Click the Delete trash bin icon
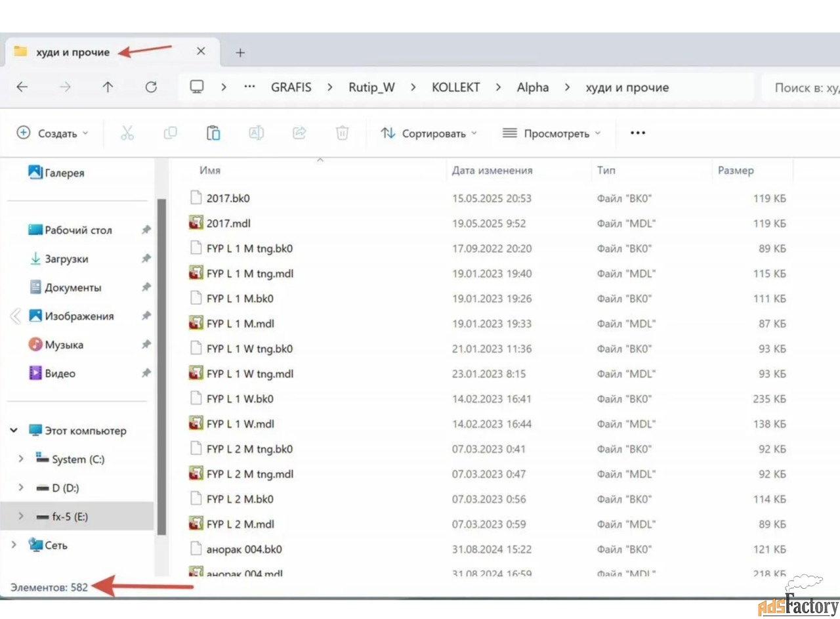The height and width of the screenshot is (619, 840). 342,133
